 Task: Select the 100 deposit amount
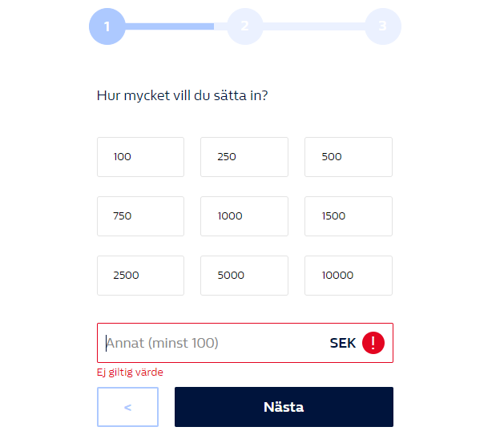pos(140,157)
